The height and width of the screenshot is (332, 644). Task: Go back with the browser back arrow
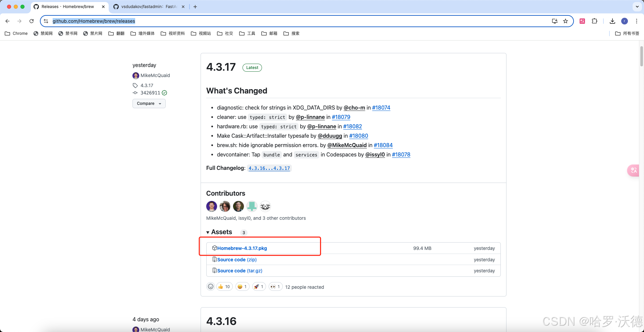click(x=7, y=21)
